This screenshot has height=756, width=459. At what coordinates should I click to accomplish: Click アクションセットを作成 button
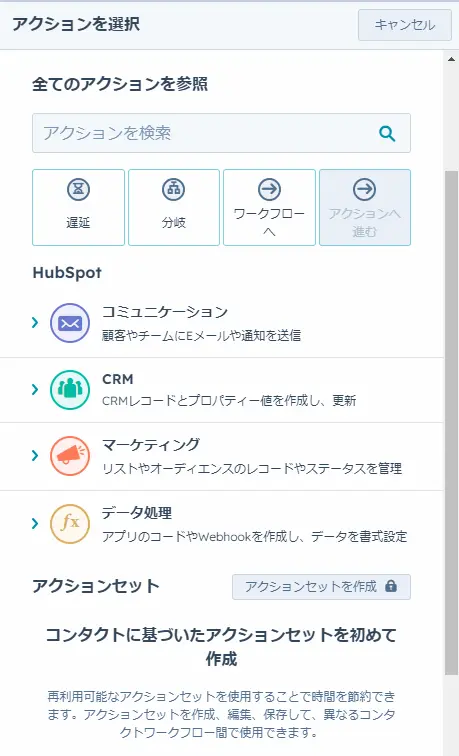click(321, 587)
